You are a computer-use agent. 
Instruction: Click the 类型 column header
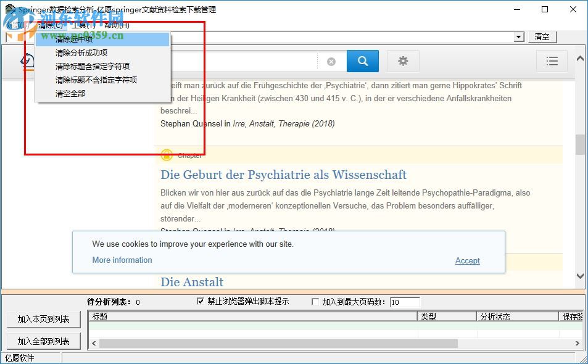[x=447, y=316]
